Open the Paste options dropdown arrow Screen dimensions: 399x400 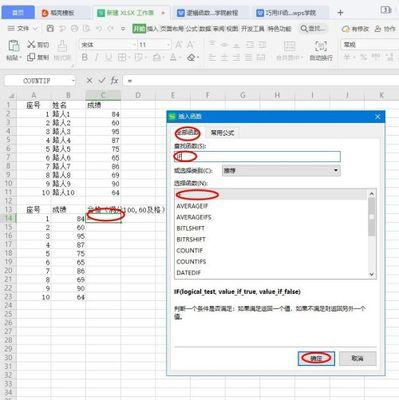point(20,58)
